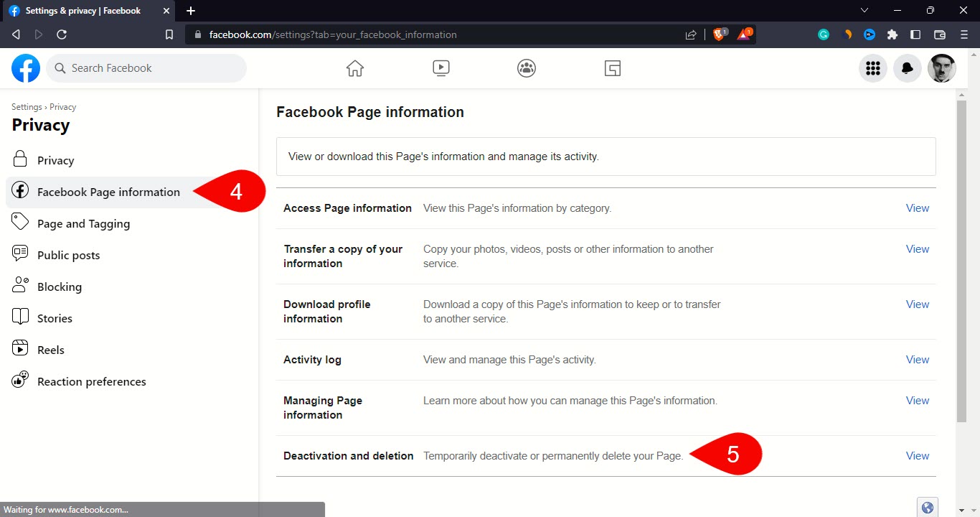Open the Facebook menu grid icon
Image resolution: width=980 pixels, height=517 pixels.
[x=873, y=68]
